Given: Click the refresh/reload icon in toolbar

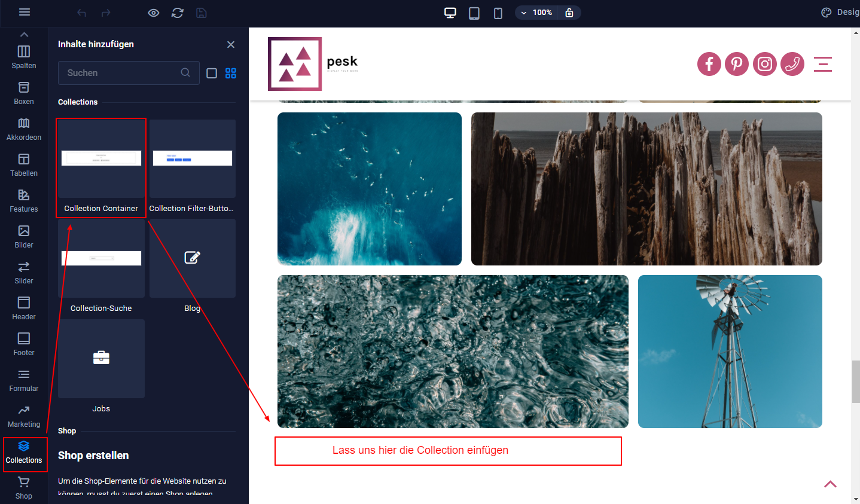Looking at the screenshot, I should click(x=178, y=13).
